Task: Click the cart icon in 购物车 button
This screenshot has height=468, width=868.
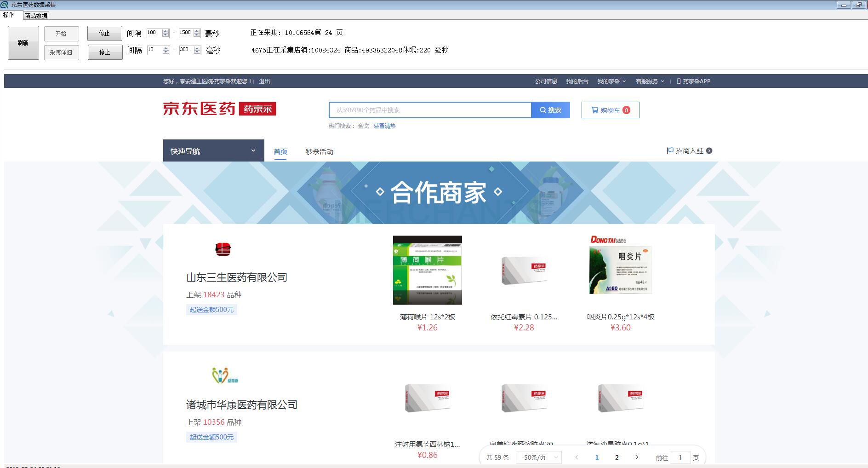Action: click(595, 110)
